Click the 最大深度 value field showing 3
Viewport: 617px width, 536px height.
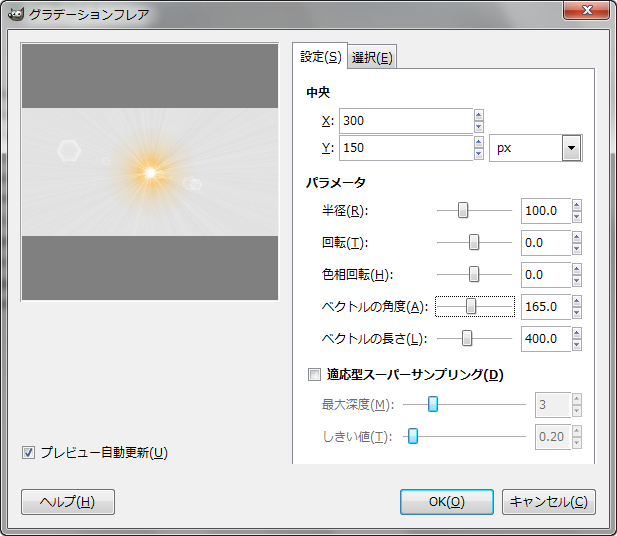(552, 405)
